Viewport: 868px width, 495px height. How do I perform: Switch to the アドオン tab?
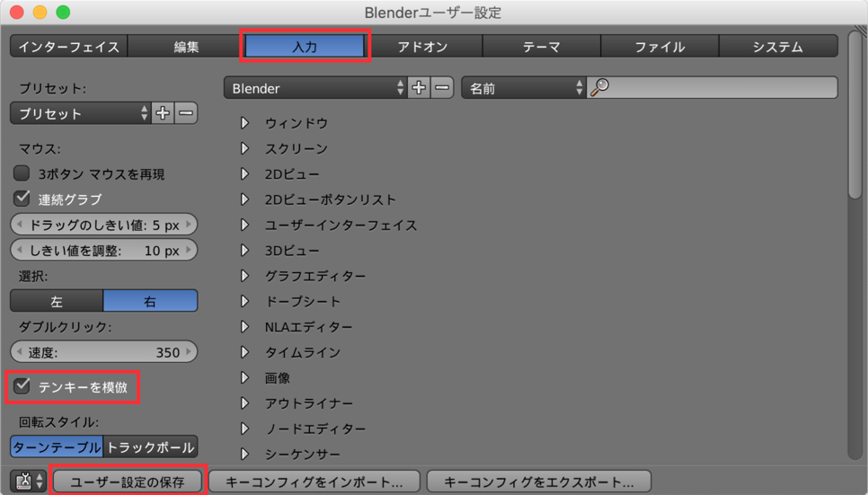tap(423, 47)
